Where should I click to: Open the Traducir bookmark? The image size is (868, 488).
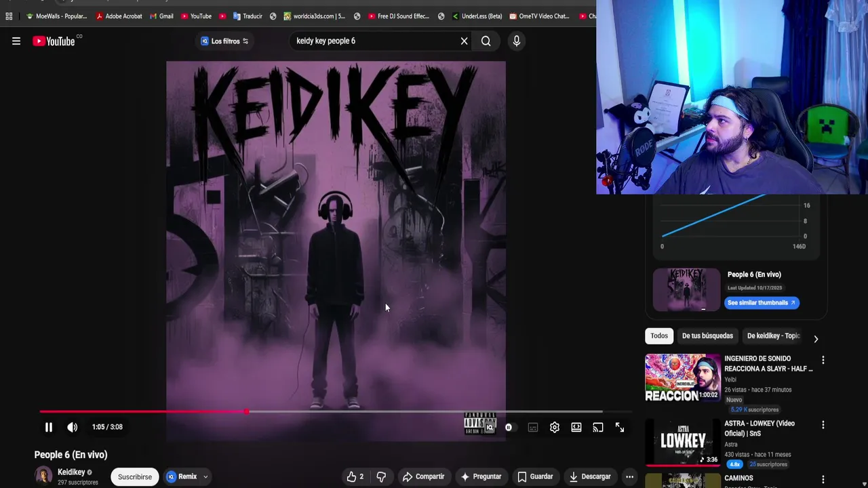click(248, 16)
